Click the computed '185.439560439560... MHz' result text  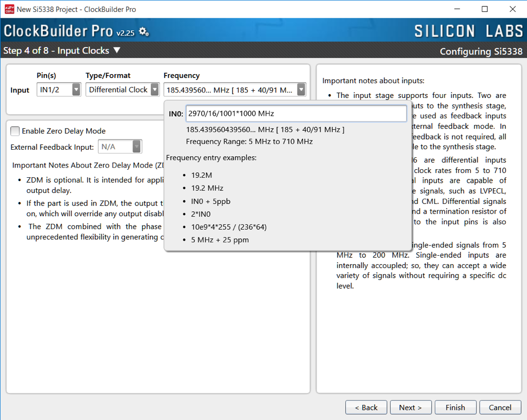(x=265, y=130)
